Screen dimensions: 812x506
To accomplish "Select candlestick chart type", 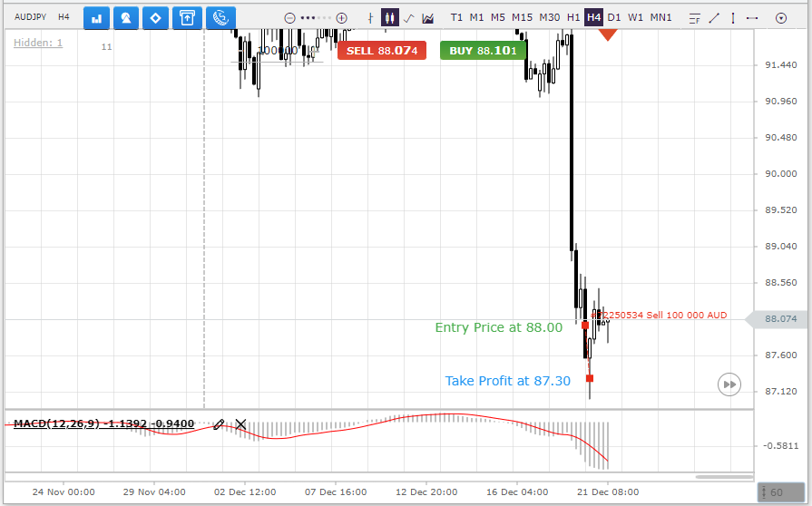I will [x=389, y=17].
